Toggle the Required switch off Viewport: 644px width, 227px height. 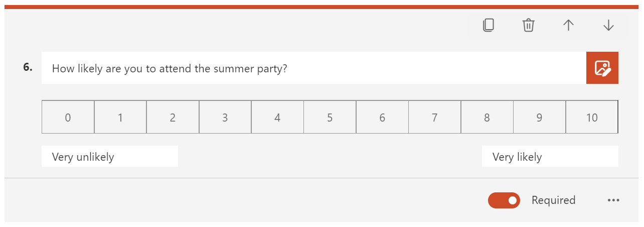click(504, 200)
